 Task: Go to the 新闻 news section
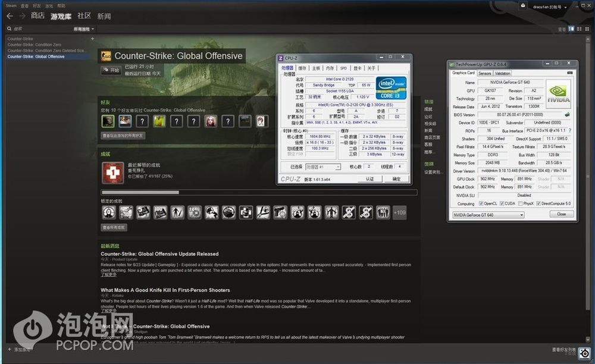click(x=104, y=16)
